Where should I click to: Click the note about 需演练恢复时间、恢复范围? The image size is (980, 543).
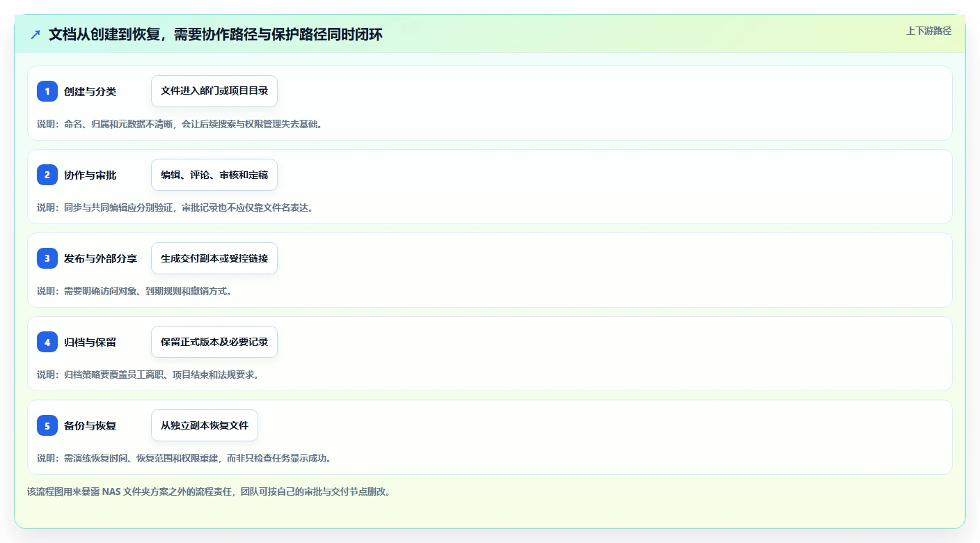coord(184,458)
